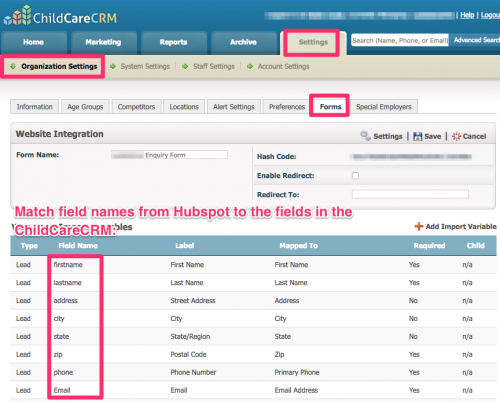Open the Home tab
This screenshot has width=500, height=402.
coord(34,42)
